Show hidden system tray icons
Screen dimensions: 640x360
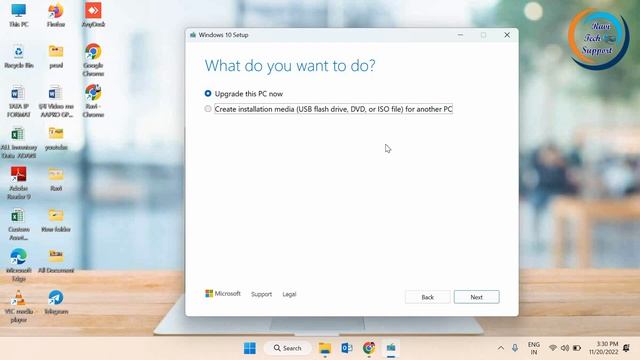tap(501, 348)
